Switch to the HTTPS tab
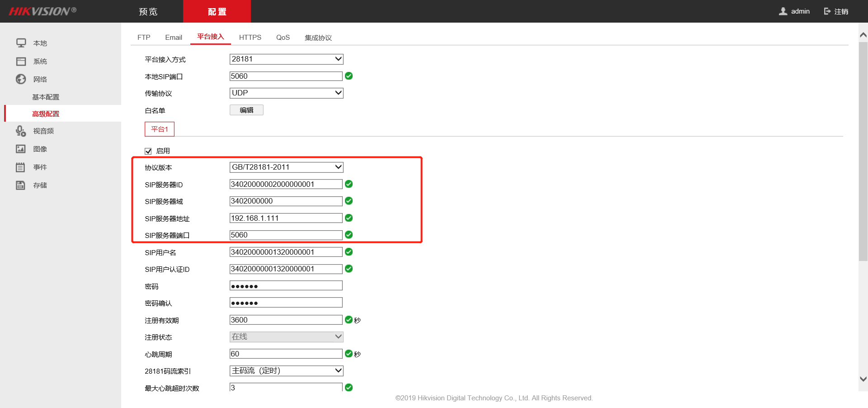Image resolution: width=868 pixels, height=408 pixels. tap(250, 38)
